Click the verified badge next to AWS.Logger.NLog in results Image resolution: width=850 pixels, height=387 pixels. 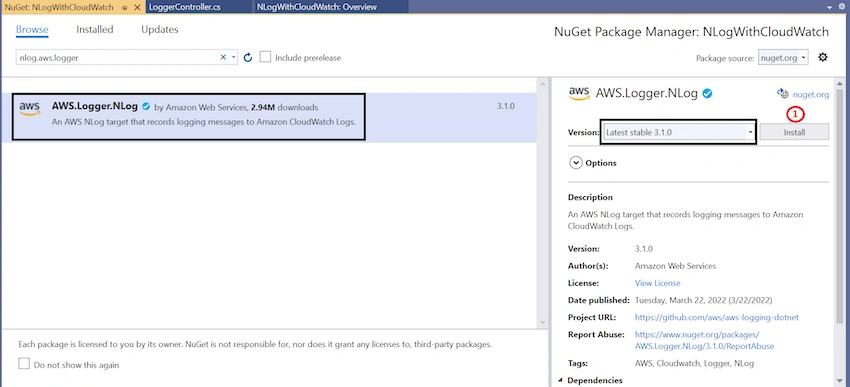[x=146, y=107]
